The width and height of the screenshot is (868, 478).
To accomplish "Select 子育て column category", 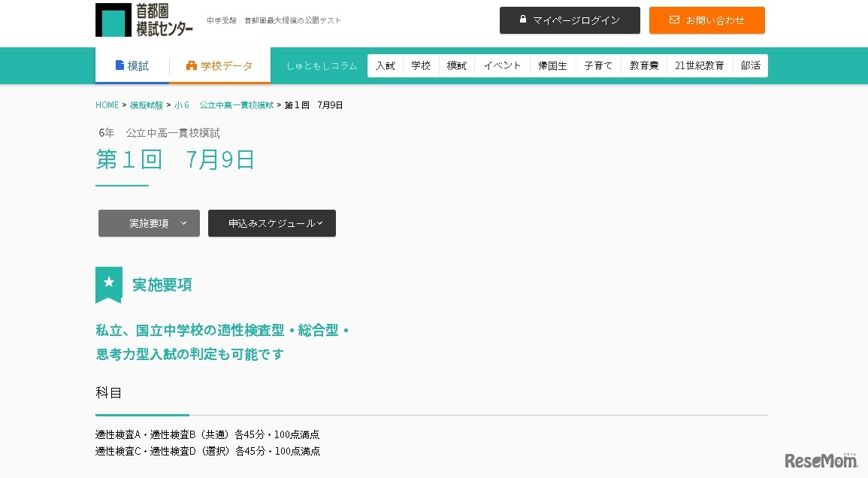I will tap(598, 66).
